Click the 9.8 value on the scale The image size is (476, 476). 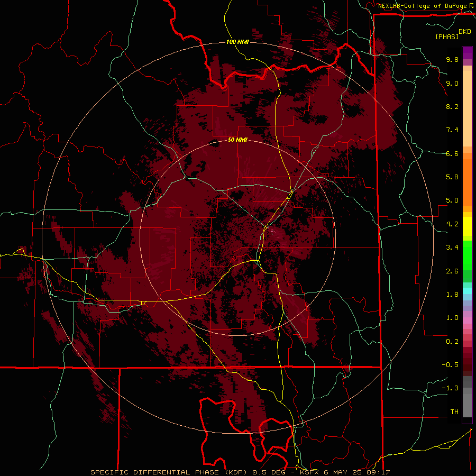(x=452, y=59)
